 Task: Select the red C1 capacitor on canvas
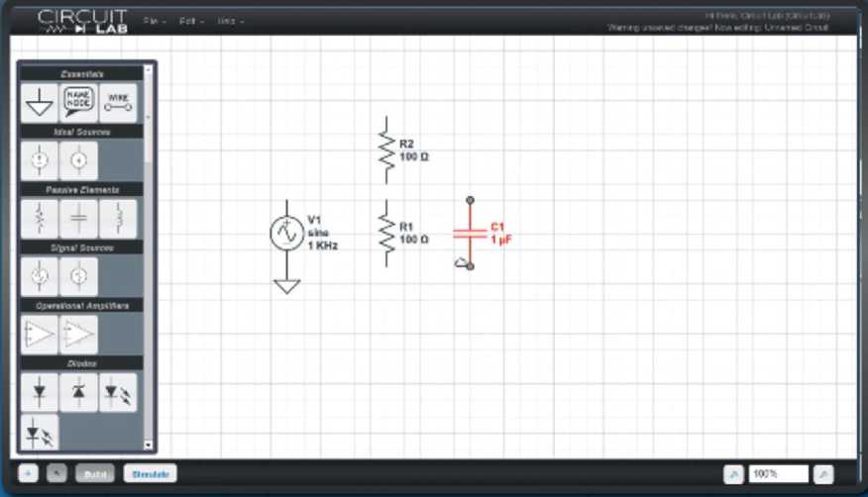[470, 234]
